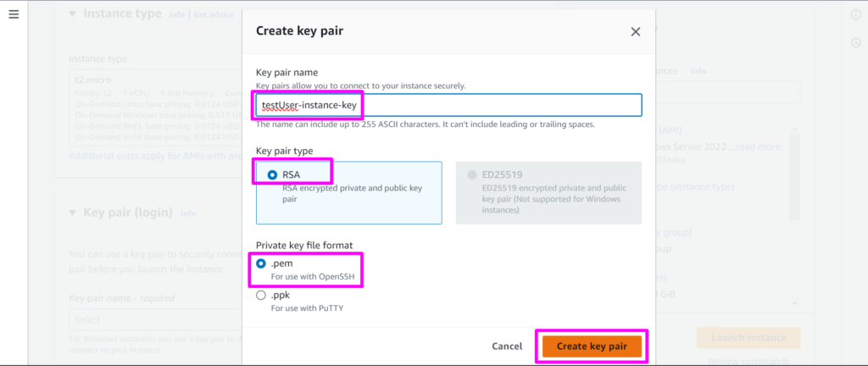
Task: Choose the .pem private key format
Action: [x=261, y=264]
